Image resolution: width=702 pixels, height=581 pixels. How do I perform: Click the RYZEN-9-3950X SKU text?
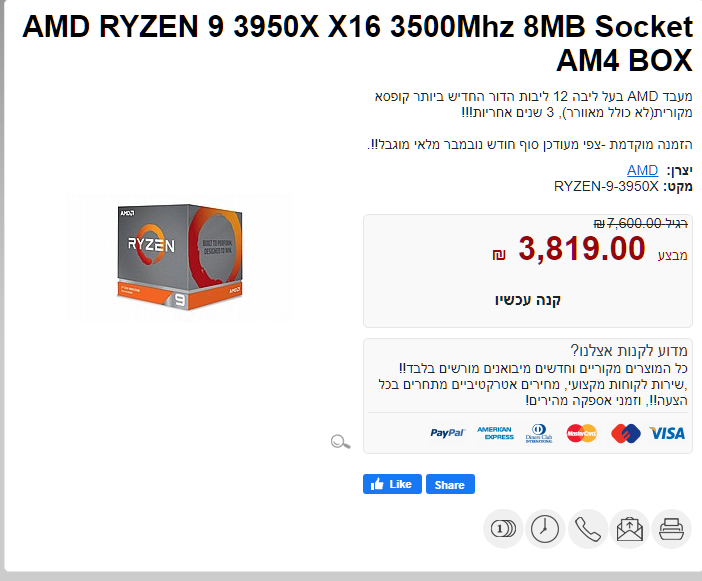pyautogui.click(x=606, y=186)
